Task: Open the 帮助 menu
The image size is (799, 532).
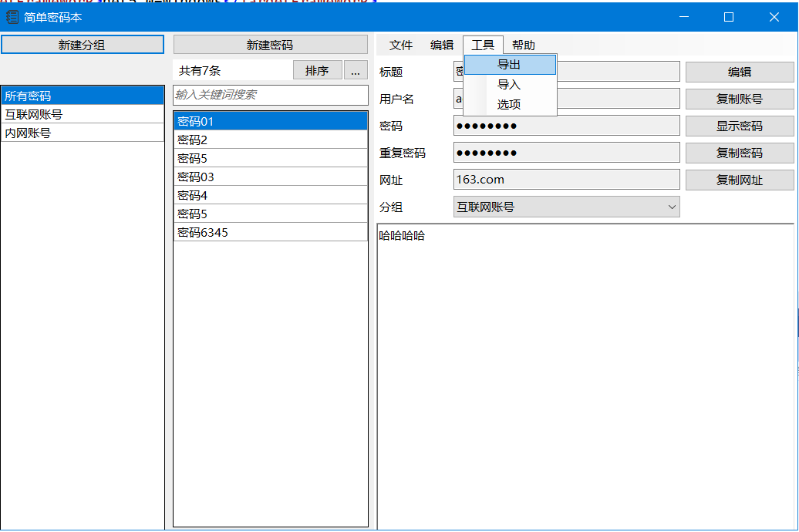Action: (524, 45)
